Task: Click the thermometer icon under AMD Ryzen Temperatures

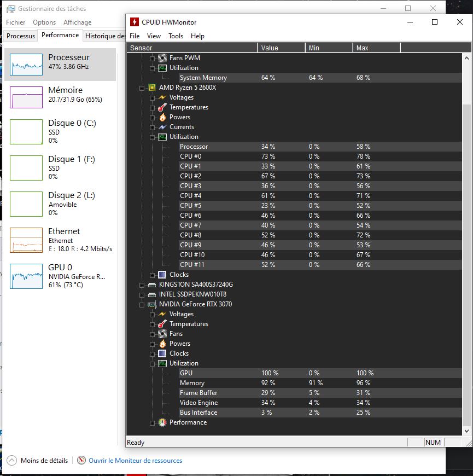Action: (x=162, y=107)
